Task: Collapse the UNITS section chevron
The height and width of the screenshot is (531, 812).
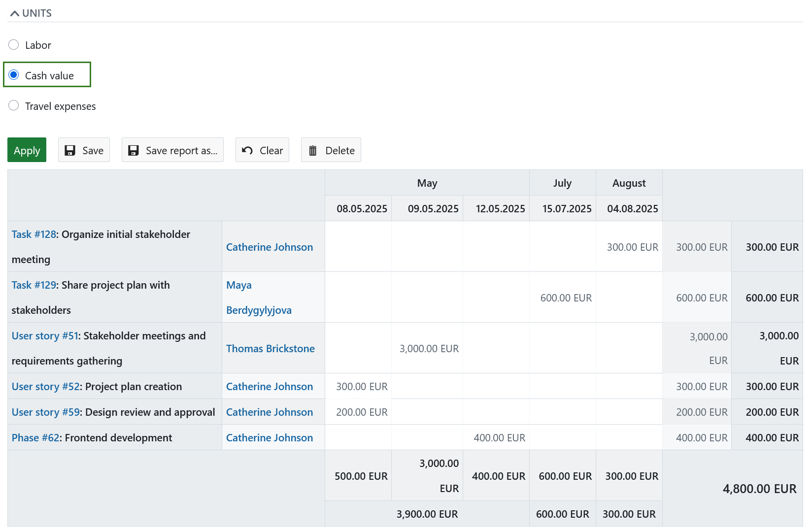Action: point(14,13)
